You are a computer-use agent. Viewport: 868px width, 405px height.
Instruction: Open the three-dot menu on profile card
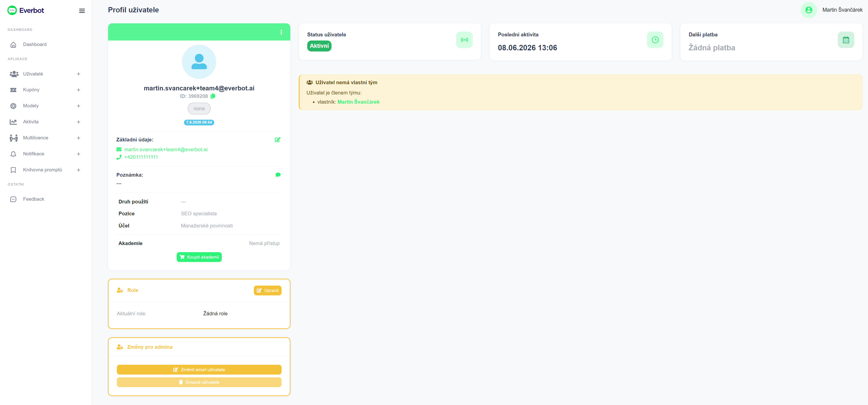[281, 32]
